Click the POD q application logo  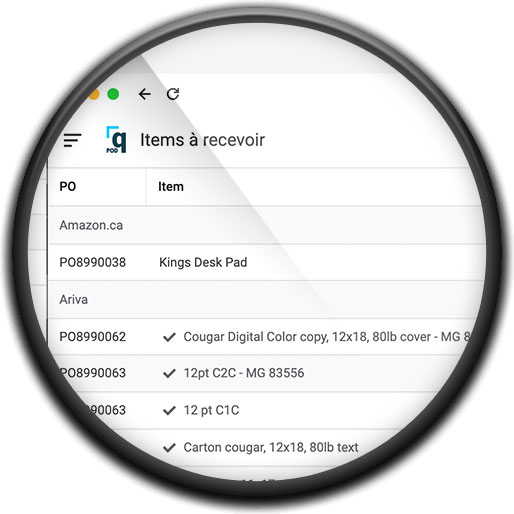click(116, 140)
